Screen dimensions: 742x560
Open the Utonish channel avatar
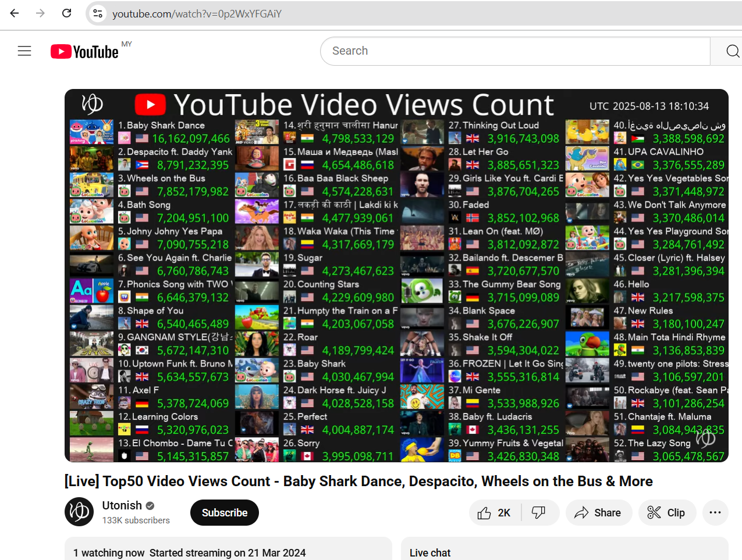coord(79,512)
